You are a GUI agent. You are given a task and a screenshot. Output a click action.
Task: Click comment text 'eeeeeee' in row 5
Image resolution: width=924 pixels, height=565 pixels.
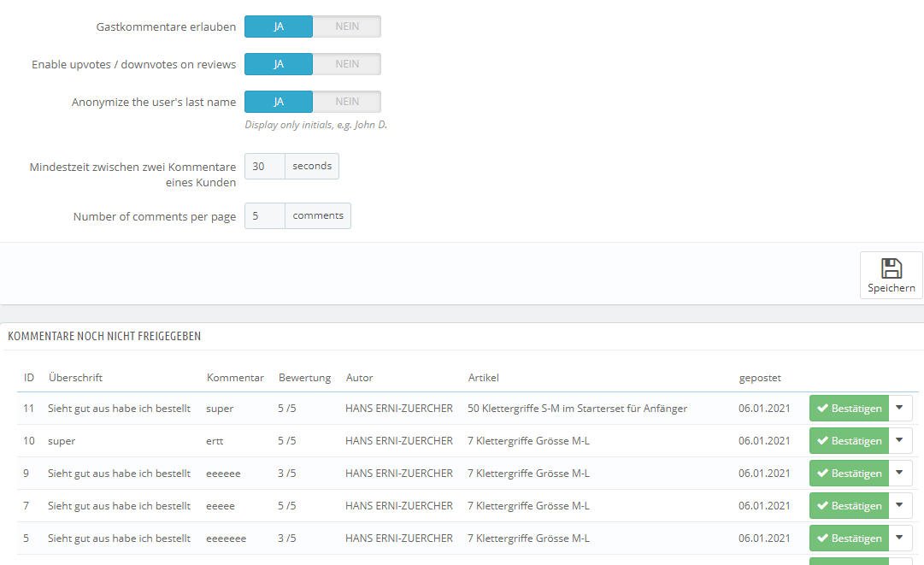(227, 539)
